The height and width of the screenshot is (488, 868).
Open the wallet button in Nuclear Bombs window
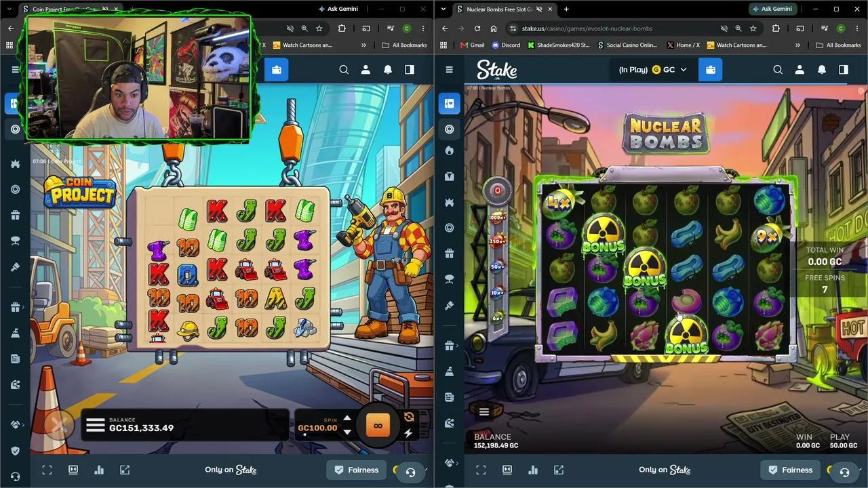pos(710,70)
